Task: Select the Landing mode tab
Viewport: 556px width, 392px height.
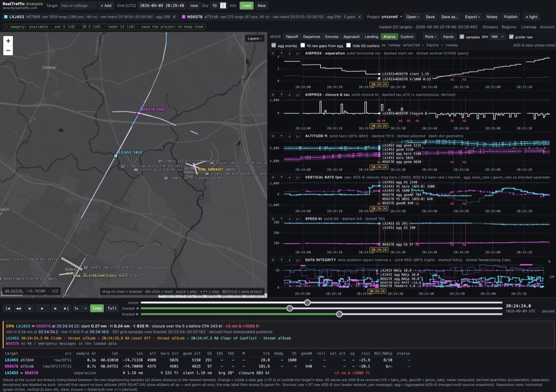Action: 372,37
